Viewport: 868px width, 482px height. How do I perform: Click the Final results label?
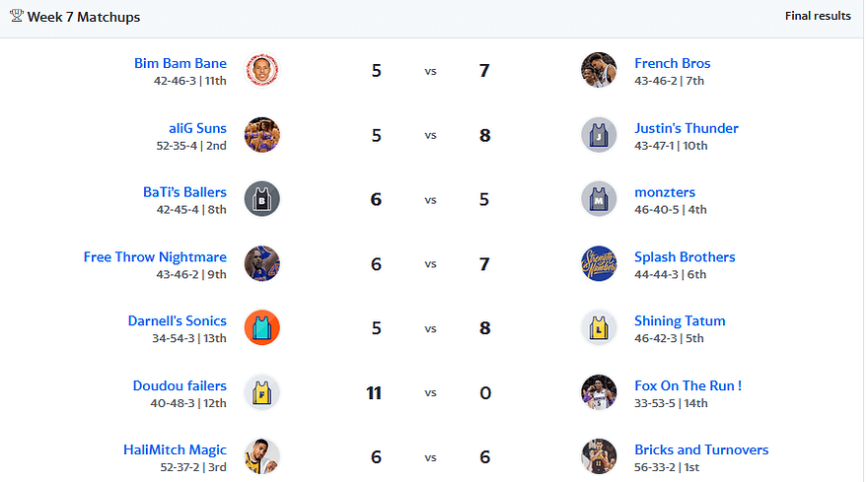pos(818,16)
